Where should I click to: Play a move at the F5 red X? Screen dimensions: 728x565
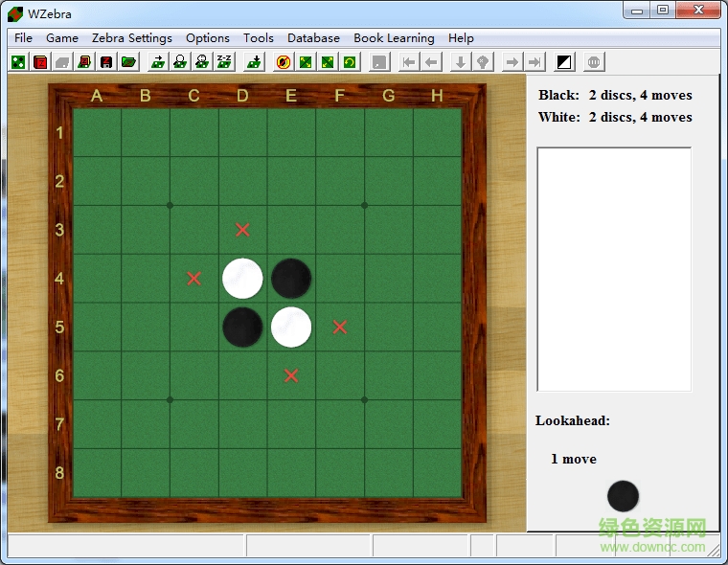point(340,328)
